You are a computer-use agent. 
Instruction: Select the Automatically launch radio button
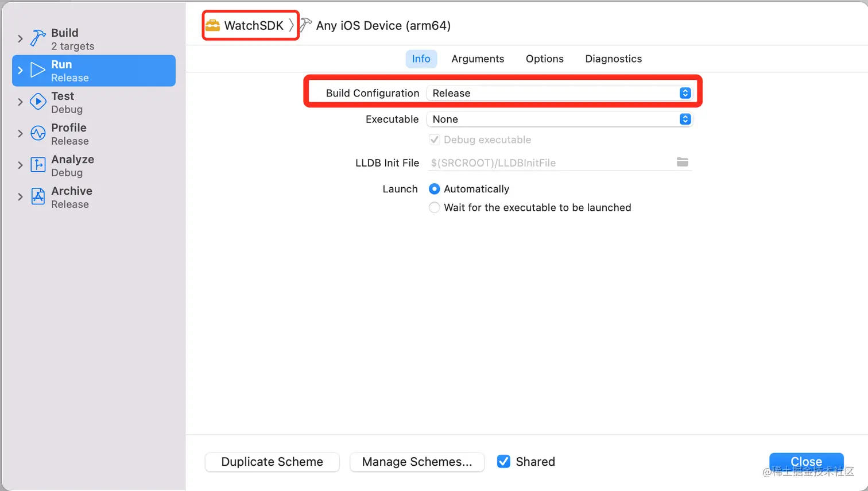[x=435, y=189]
